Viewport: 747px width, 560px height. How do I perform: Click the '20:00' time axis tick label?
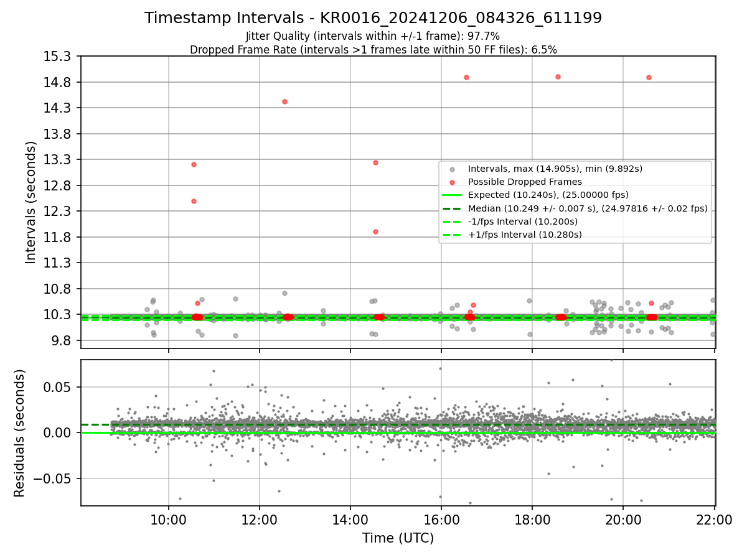coord(623,520)
